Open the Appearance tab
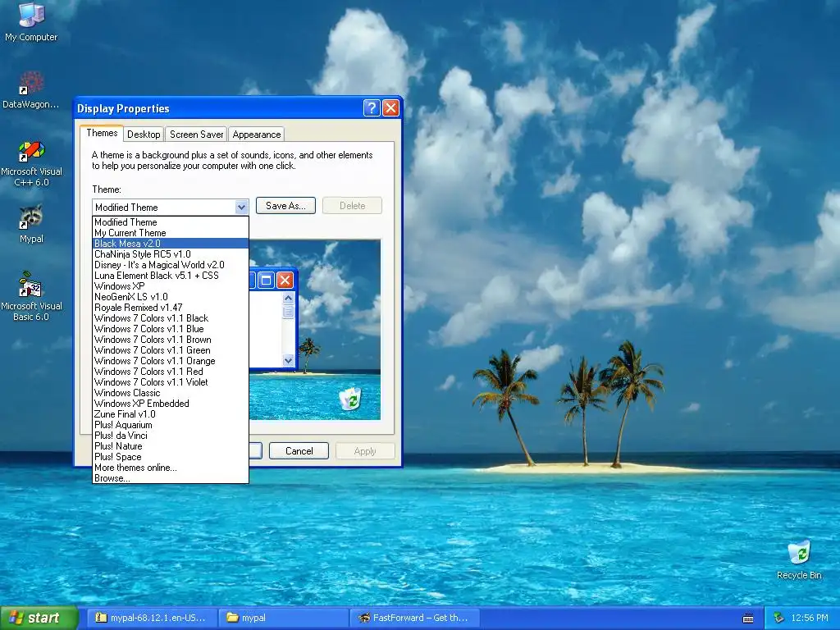Image resolution: width=840 pixels, height=630 pixels. [x=256, y=135]
